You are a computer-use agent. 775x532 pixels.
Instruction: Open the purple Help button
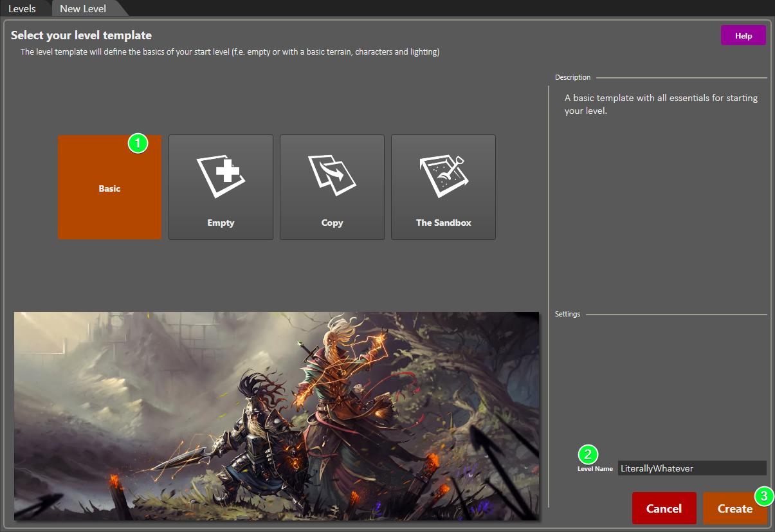click(x=743, y=35)
